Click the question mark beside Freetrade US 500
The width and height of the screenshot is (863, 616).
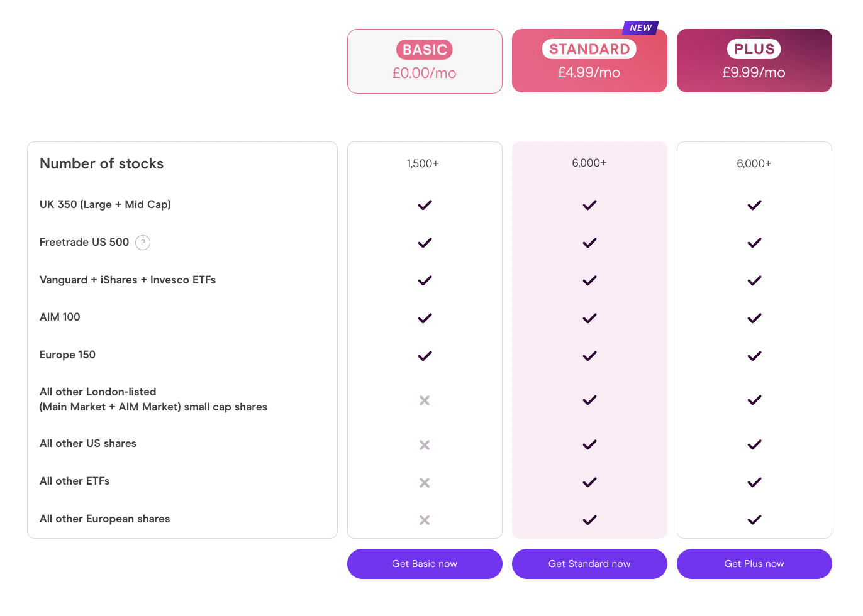click(x=143, y=242)
